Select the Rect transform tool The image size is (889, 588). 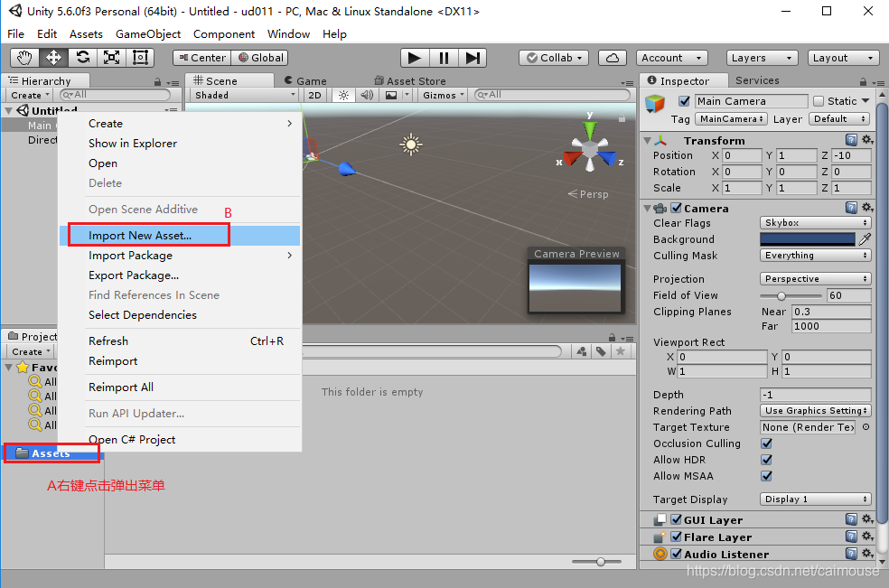click(x=140, y=57)
